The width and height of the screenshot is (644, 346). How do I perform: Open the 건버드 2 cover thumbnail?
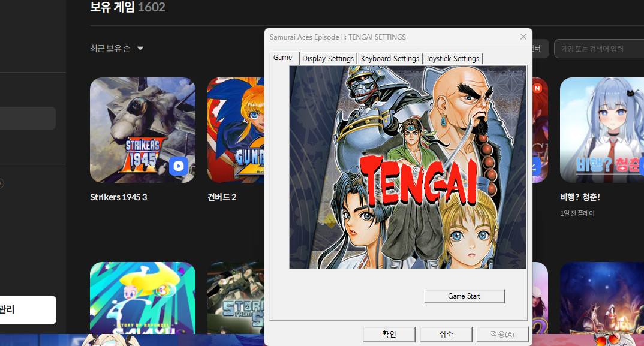pos(236,130)
